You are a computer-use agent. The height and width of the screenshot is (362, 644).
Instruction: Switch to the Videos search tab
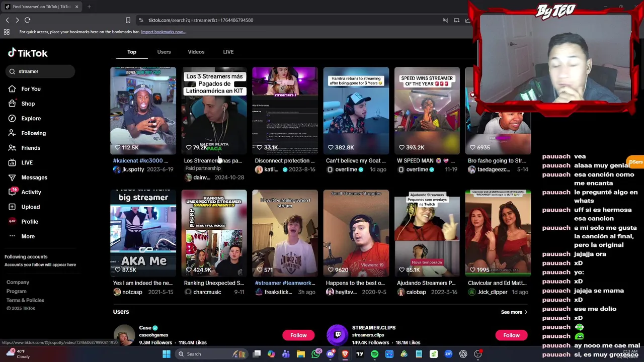point(196,52)
